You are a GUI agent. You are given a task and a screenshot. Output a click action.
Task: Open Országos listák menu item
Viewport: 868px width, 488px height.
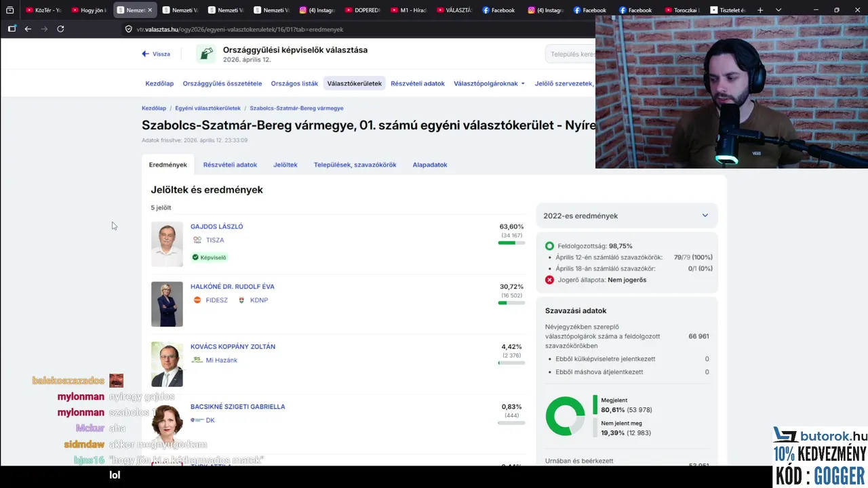[x=294, y=83]
